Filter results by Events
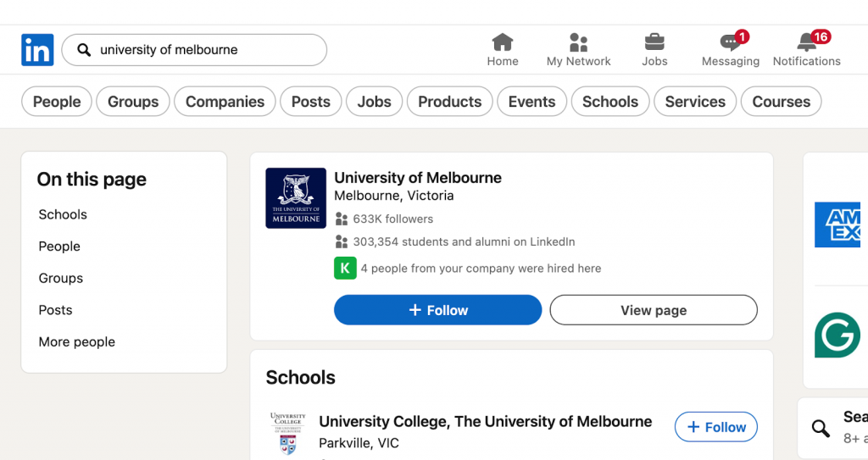 pyautogui.click(x=532, y=102)
